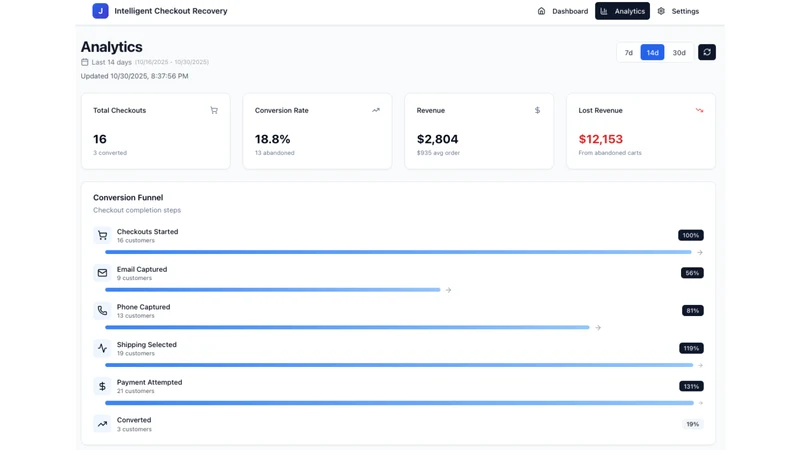Click the Last 14 days label
The width and height of the screenshot is (800, 450).
coord(111,62)
